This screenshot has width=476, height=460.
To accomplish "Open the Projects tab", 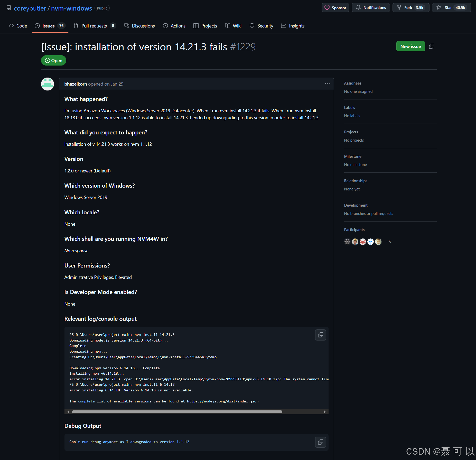I will click(x=205, y=26).
